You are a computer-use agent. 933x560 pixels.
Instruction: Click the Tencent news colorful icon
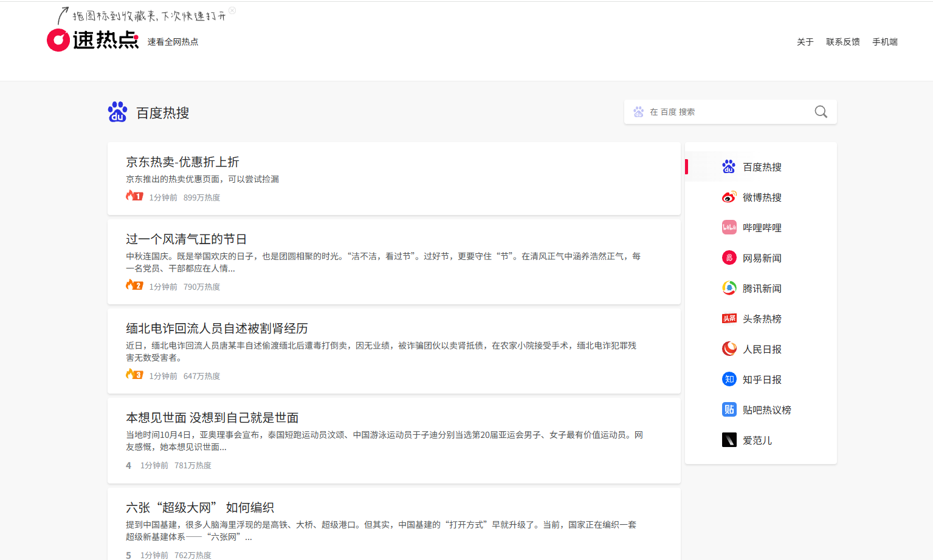729,288
